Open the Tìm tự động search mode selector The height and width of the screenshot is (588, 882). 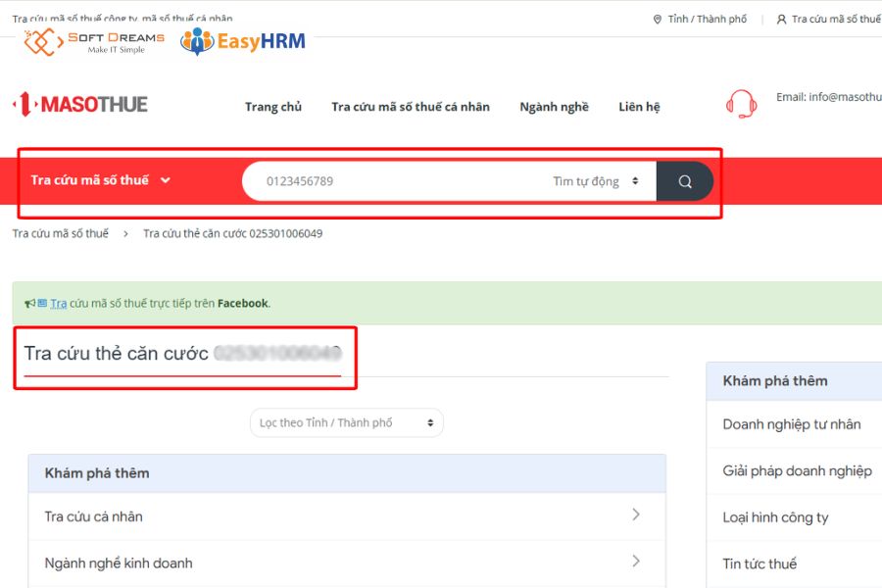coord(596,181)
